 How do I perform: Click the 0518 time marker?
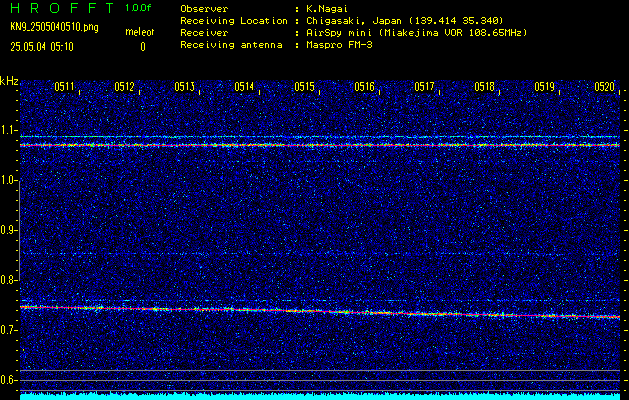point(484,87)
